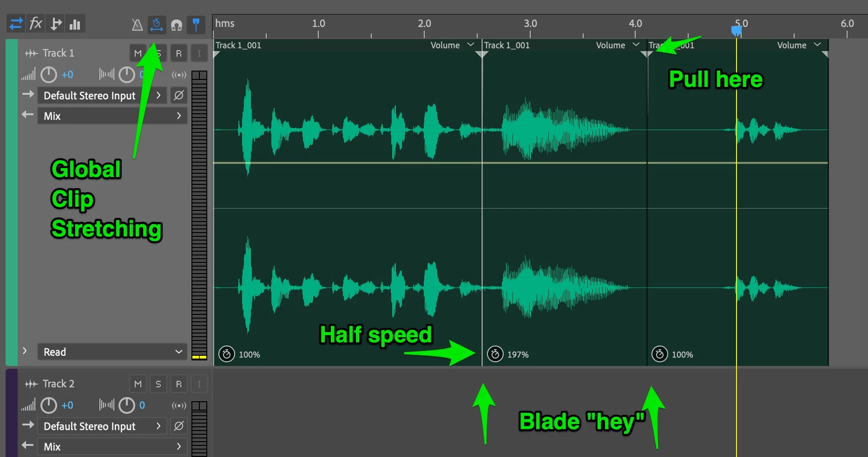Show the Effects (fx) view

click(36, 24)
